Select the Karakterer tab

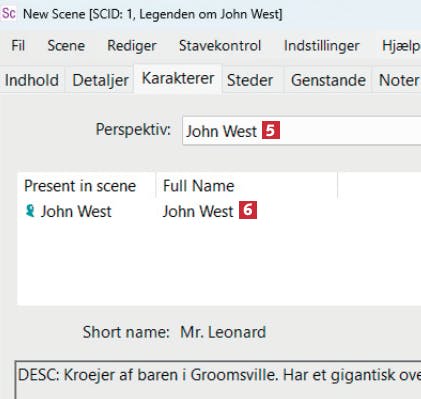pyautogui.click(x=178, y=79)
